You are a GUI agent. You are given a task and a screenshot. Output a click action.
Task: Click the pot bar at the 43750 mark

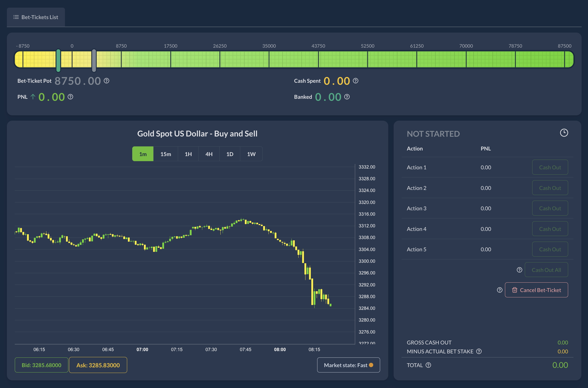tap(318, 59)
